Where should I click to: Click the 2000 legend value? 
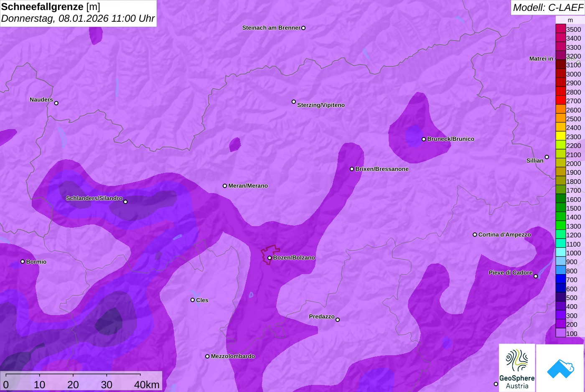tap(573, 163)
